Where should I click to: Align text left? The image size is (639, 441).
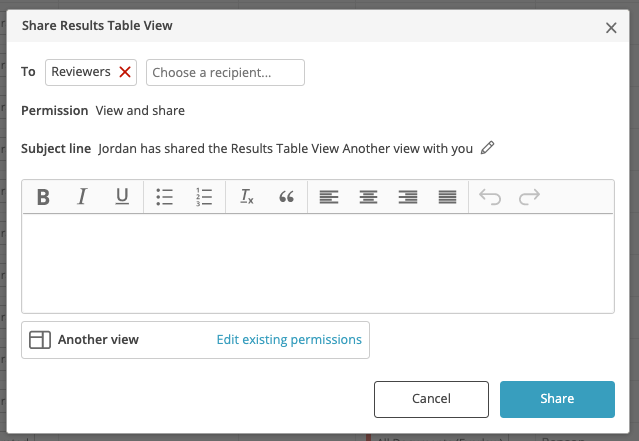329,197
